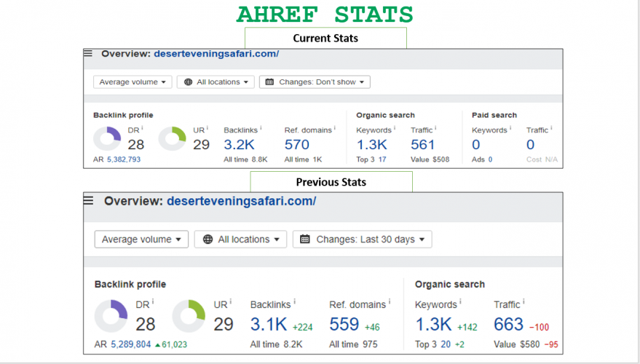Open Backlinks count 3.1K

coord(269,325)
